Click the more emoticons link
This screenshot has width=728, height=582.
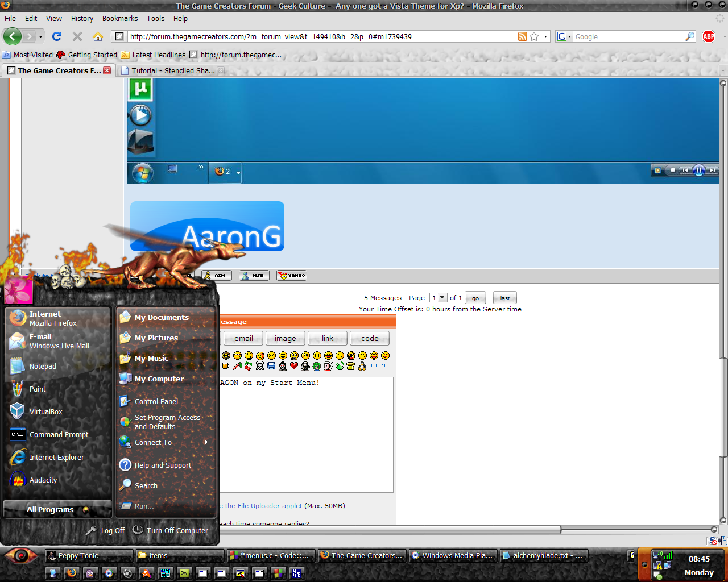[379, 365]
